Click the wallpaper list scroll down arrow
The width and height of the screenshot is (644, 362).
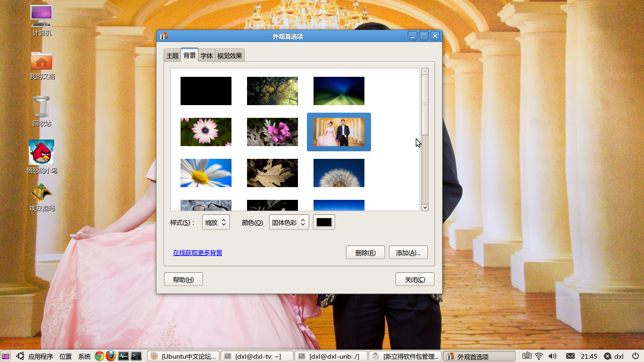pyautogui.click(x=425, y=207)
